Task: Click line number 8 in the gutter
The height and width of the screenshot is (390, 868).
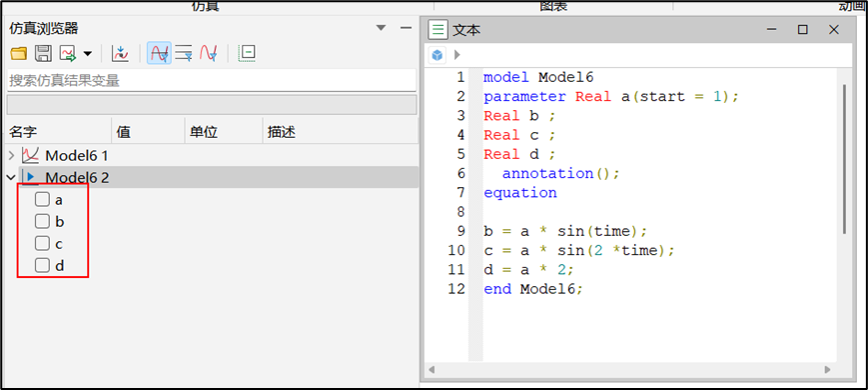Action: point(460,212)
